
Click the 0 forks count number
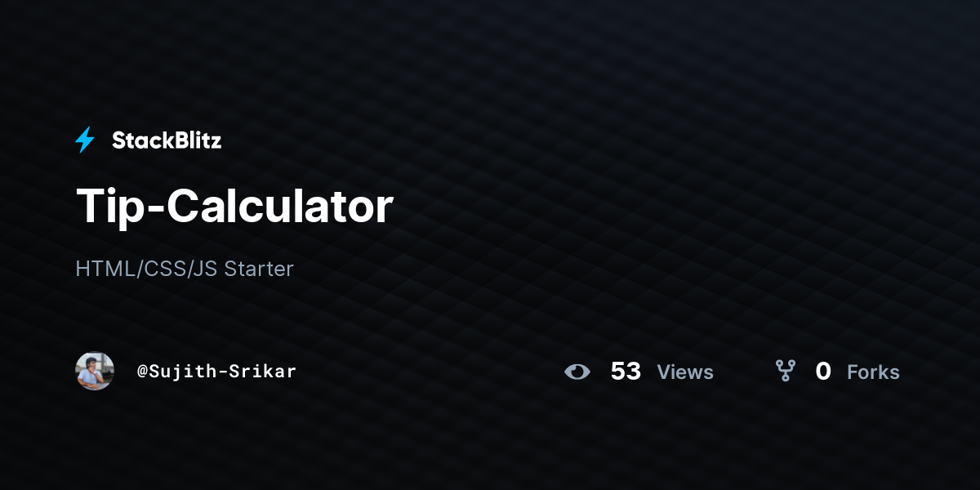823,372
